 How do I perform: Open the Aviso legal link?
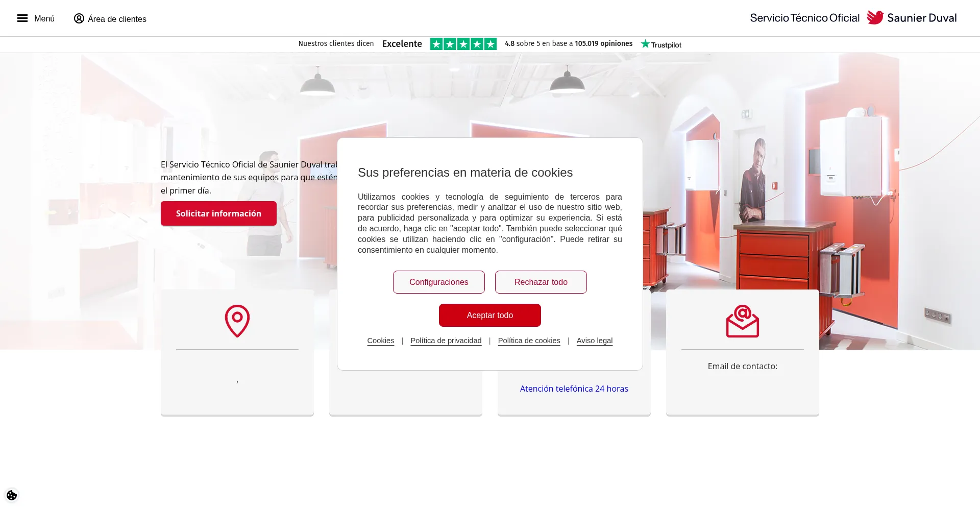[595, 341]
